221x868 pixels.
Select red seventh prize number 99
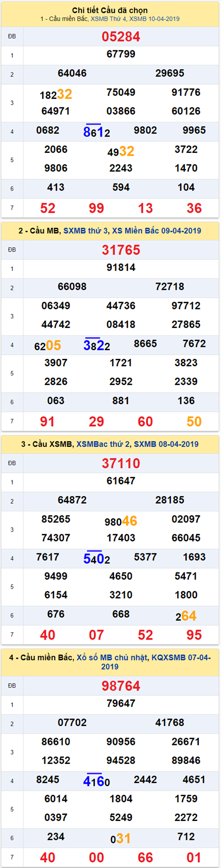point(96,208)
